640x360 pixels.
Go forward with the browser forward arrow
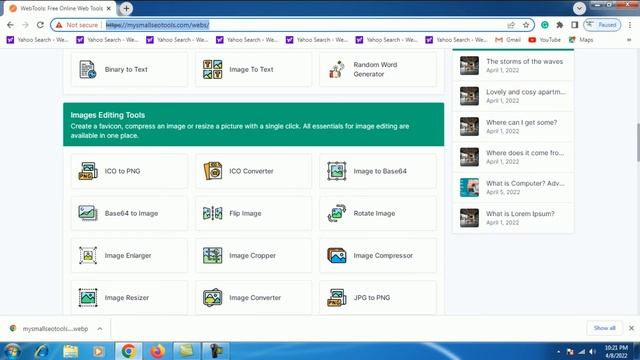click(25, 25)
